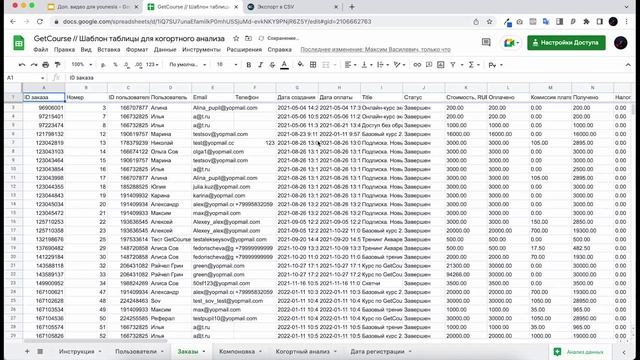Insert a link using the toolbar
640x360 pixels.
tap(417, 65)
